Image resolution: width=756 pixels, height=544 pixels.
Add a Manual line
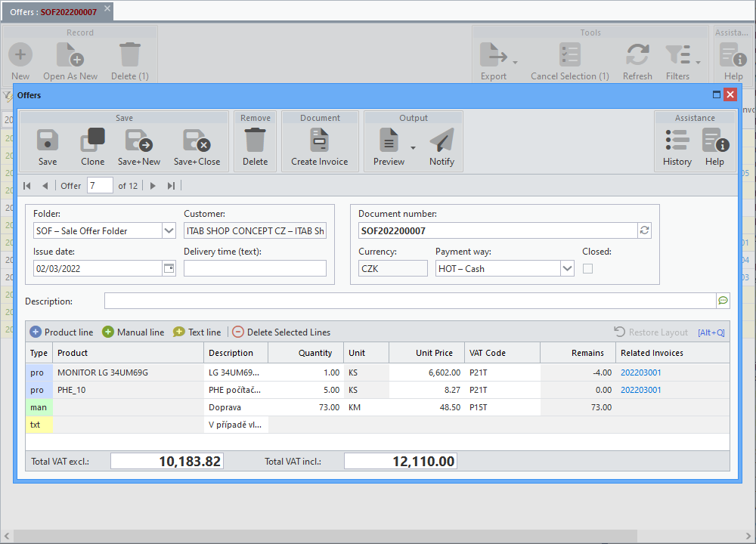pos(133,332)
